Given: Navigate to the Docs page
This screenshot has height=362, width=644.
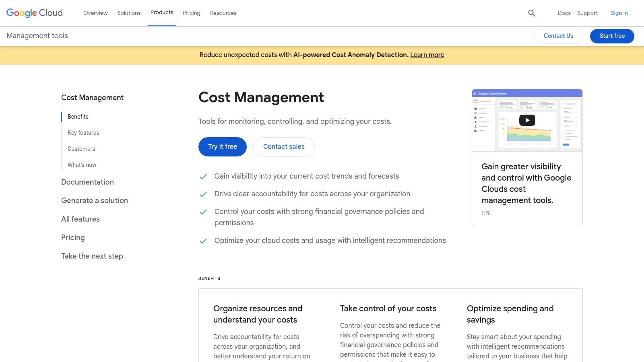Looking at the screenshot, I should click(x=564, y=13).
